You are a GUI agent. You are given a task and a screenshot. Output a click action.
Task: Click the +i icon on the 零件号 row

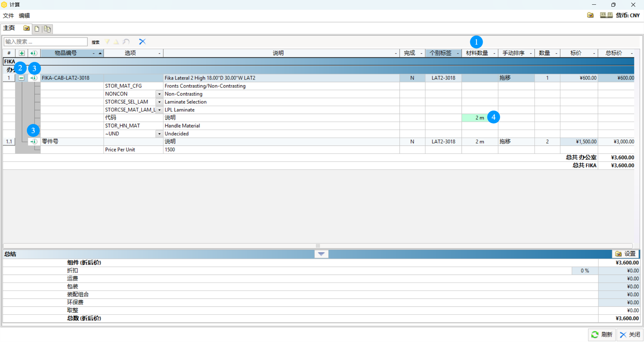(34, 141)
